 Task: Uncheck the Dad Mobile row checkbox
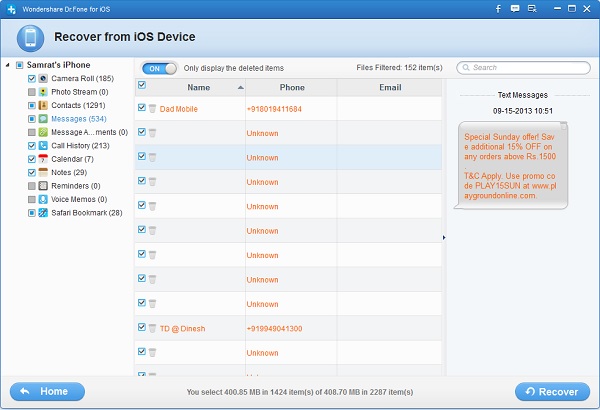click(142, 108)
